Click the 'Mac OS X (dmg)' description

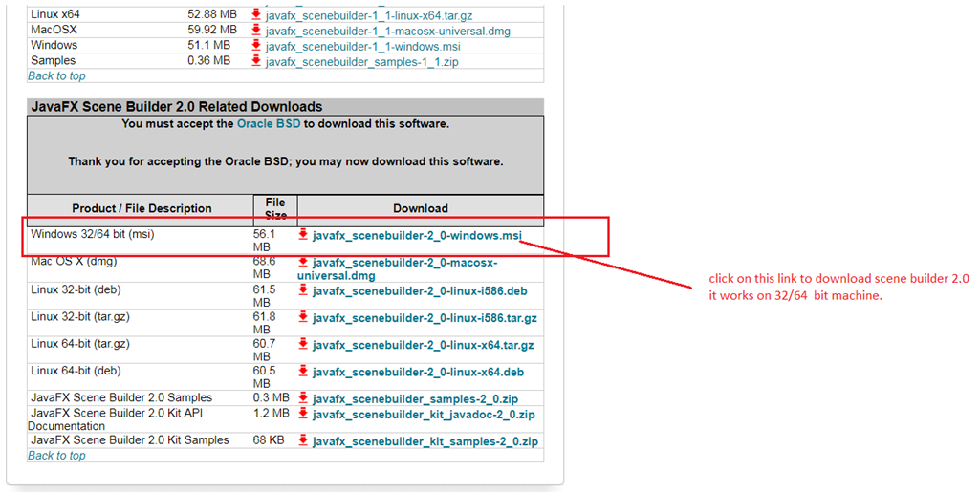pos(74,262)
